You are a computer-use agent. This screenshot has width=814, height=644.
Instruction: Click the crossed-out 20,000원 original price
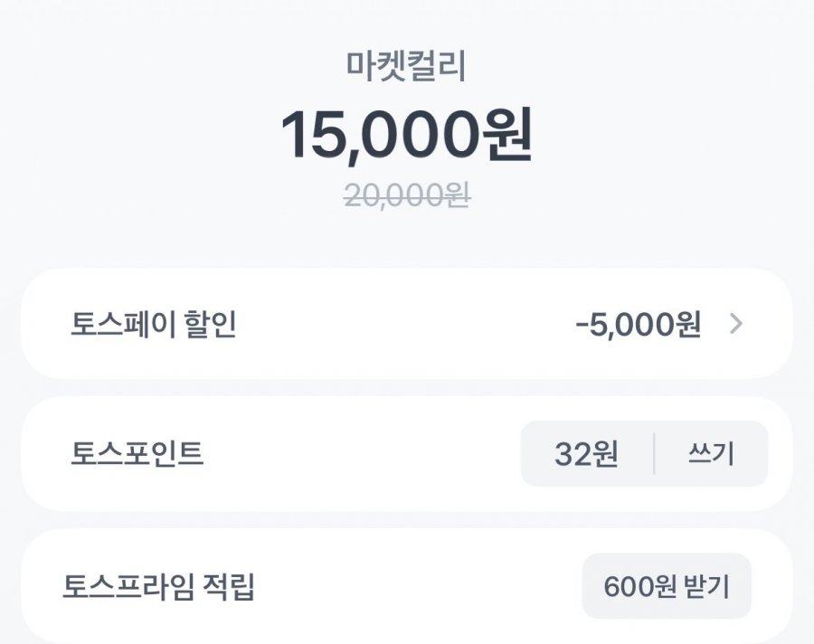click(406, 195)
